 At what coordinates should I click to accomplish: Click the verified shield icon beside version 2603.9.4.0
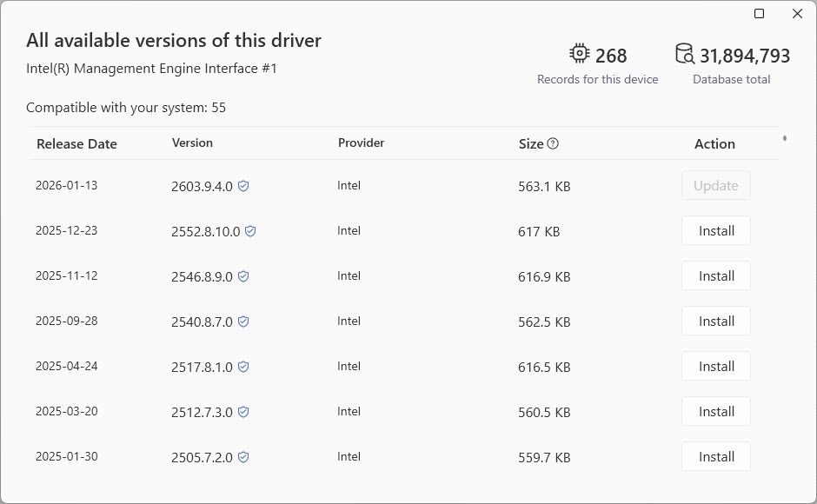[x=243, y=186]
